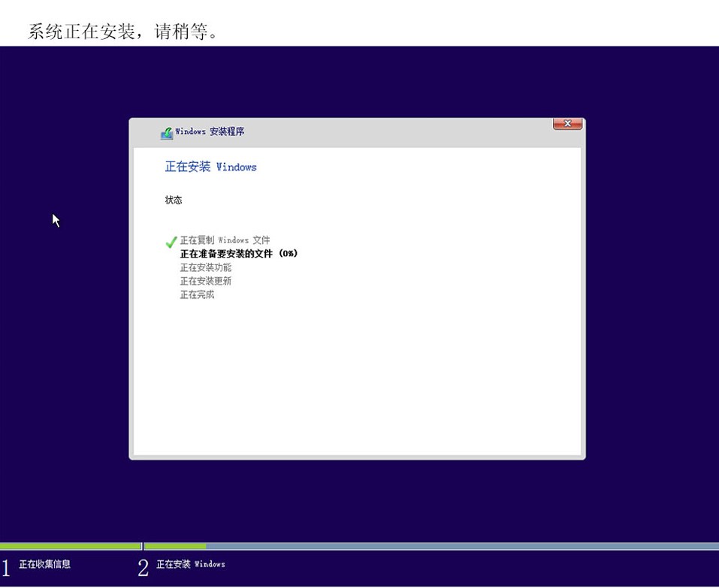
Task: Click step 1 '正在收集信息' label
Action: point(44,564)
